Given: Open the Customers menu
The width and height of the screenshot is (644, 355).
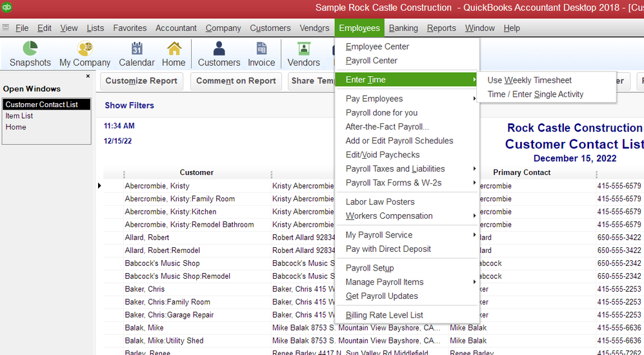Looking at the screenshot, I should point(270,28).
